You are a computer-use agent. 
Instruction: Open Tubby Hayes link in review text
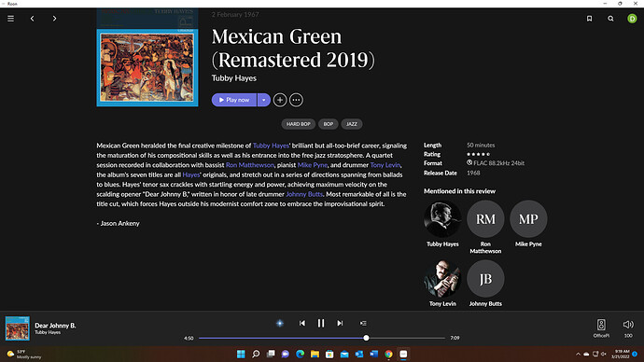coord(271,146)
